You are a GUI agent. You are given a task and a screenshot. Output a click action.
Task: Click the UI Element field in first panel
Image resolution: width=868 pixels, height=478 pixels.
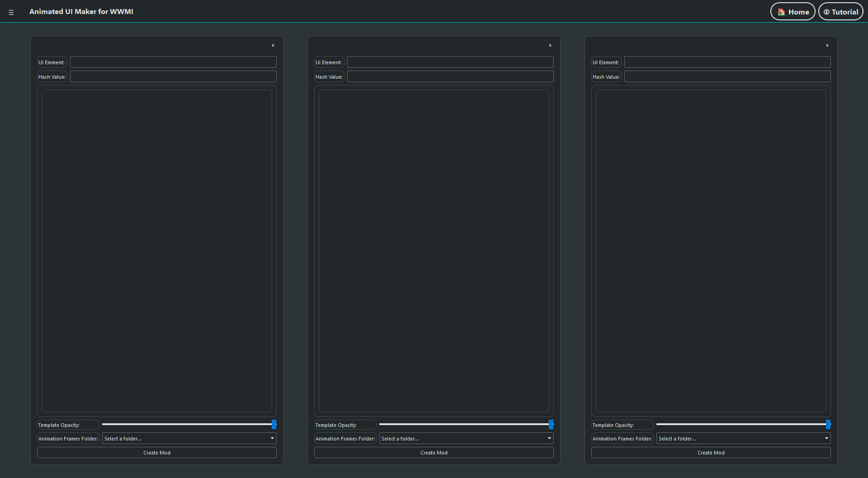click(x=173, y=62)
